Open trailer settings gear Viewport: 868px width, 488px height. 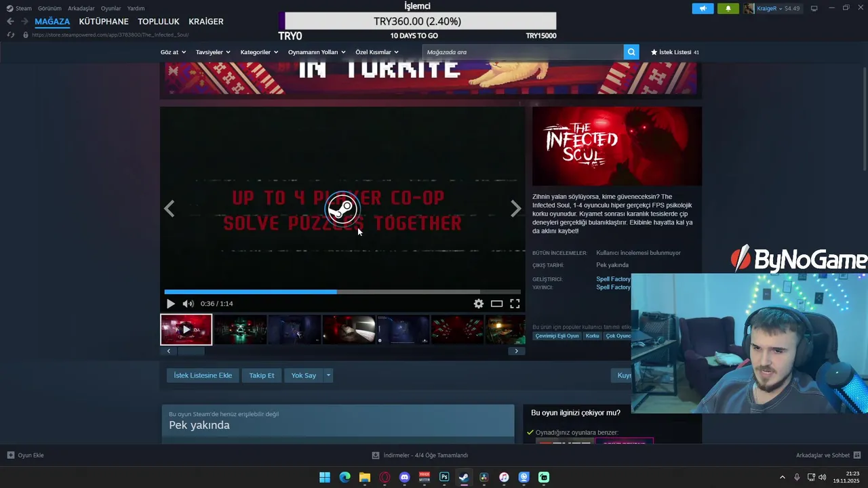[x=479, y=304]
